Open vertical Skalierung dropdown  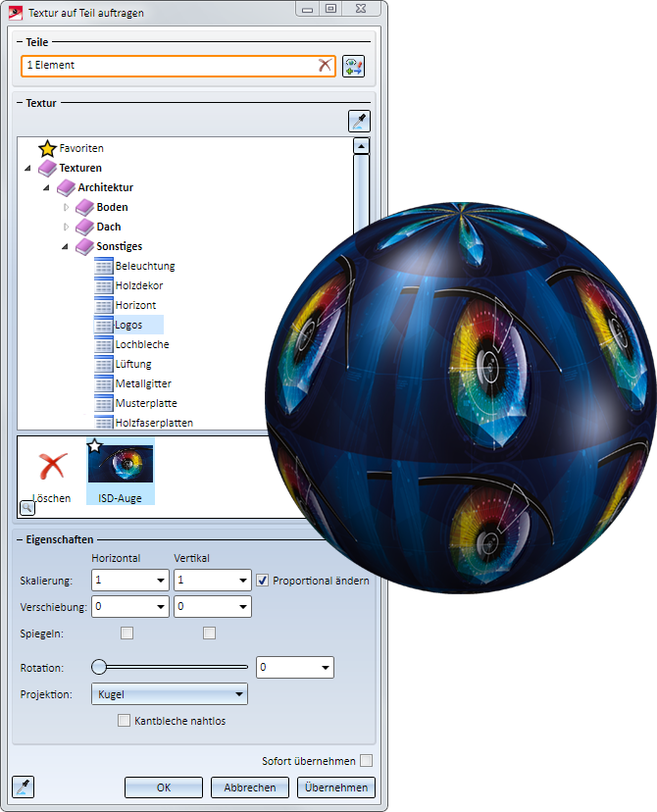243,581
